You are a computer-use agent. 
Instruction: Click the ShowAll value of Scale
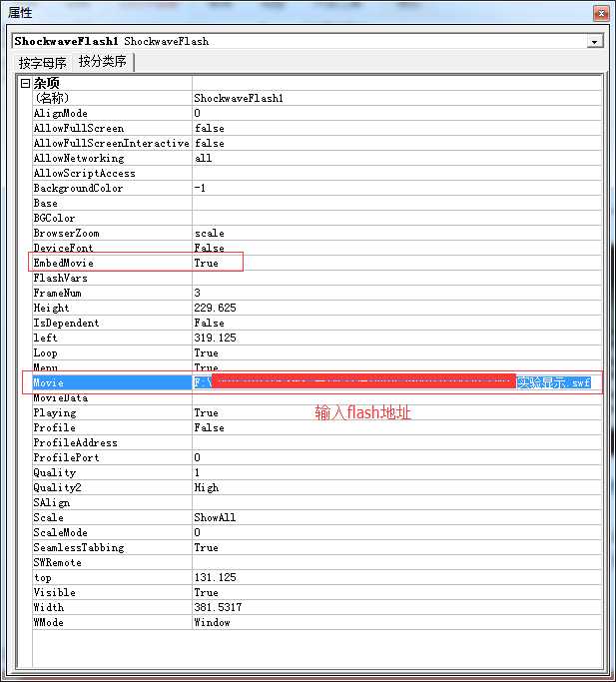[x=215, y=518]
